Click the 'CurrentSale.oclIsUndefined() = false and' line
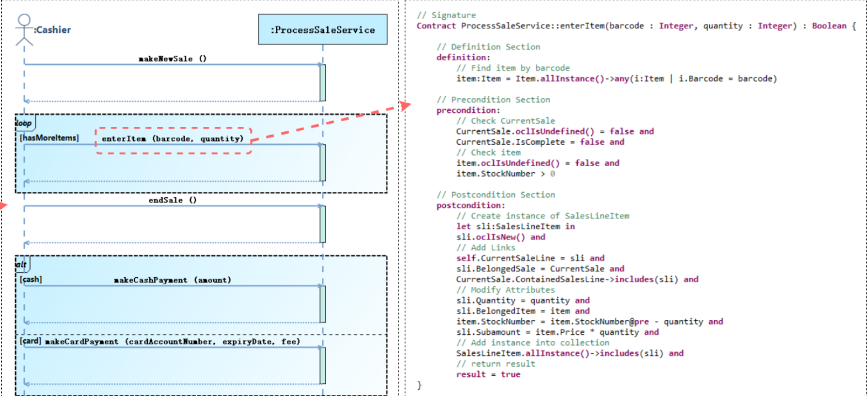Screen dimensions: 868x396 555,131
